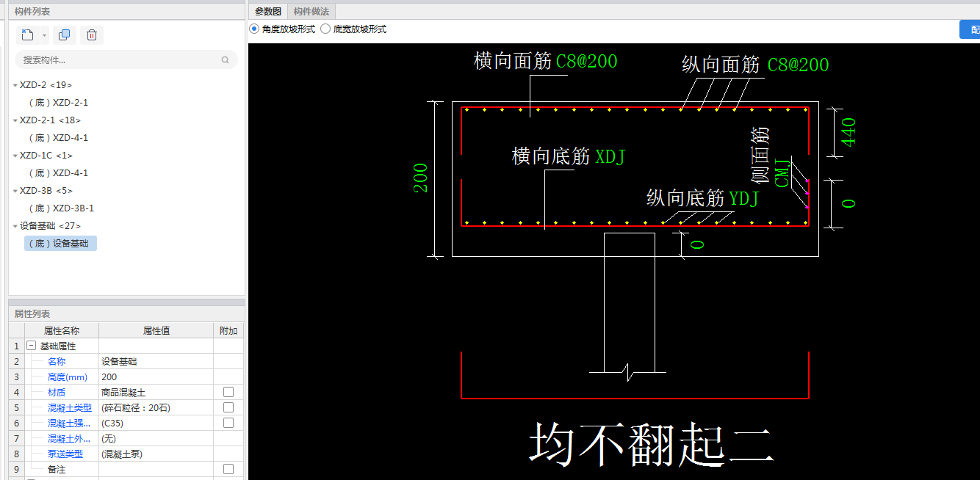This screenshot has height=480, width=980.
Task: Switch to the 参数图 tab
Action: (267, 11)
